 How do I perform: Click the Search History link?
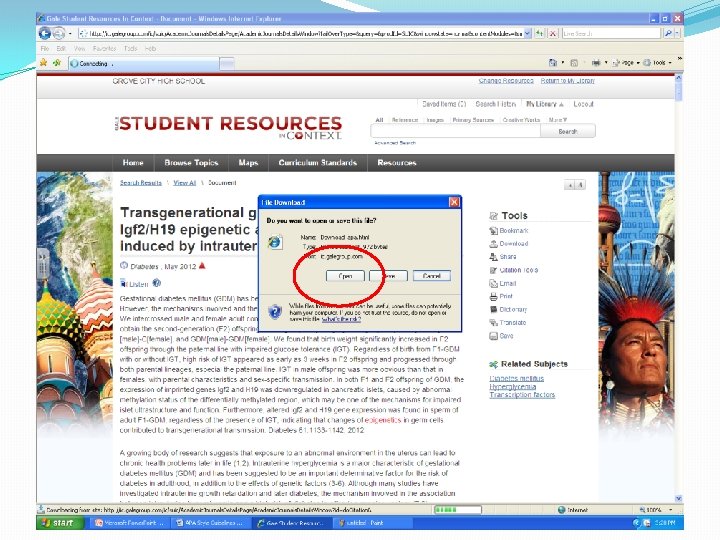click(496, 104)
